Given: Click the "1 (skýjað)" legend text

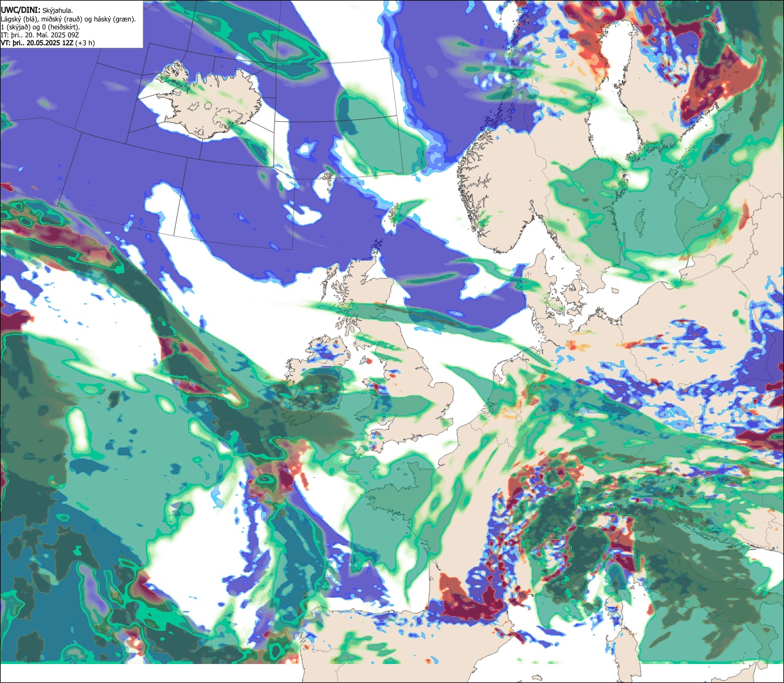Looking at the screenshot, I should (x=15, y=28).
